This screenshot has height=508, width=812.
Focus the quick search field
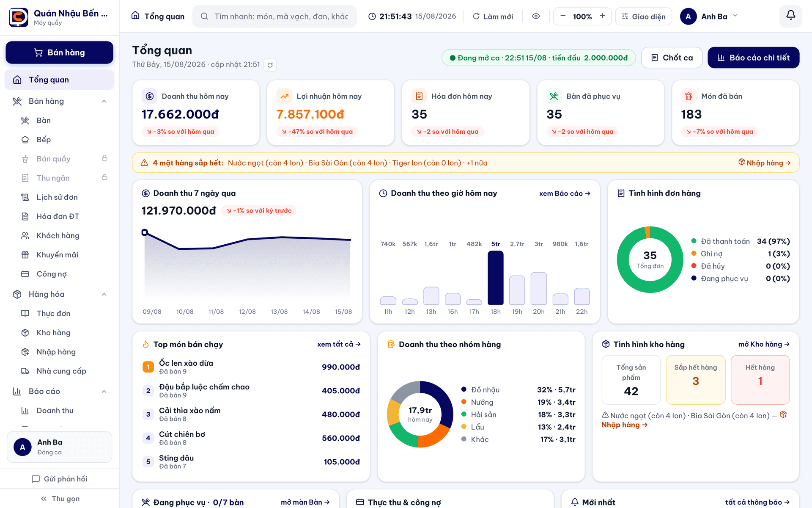[x=274, y=16]
